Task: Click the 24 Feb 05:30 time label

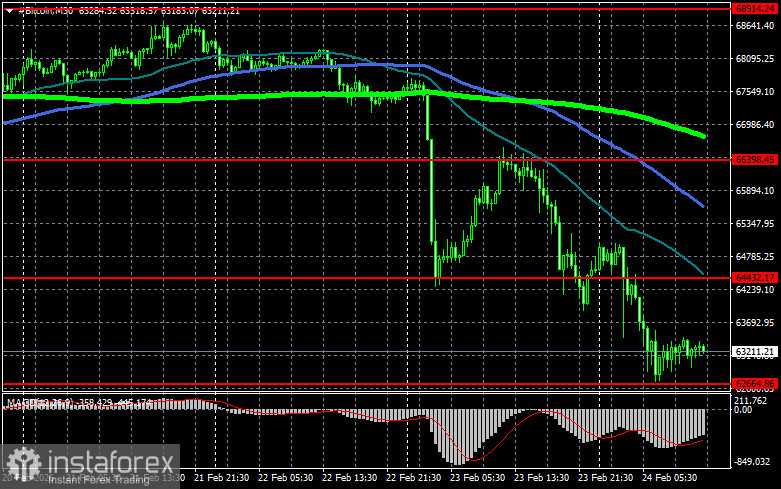Action: click(669, 478)
